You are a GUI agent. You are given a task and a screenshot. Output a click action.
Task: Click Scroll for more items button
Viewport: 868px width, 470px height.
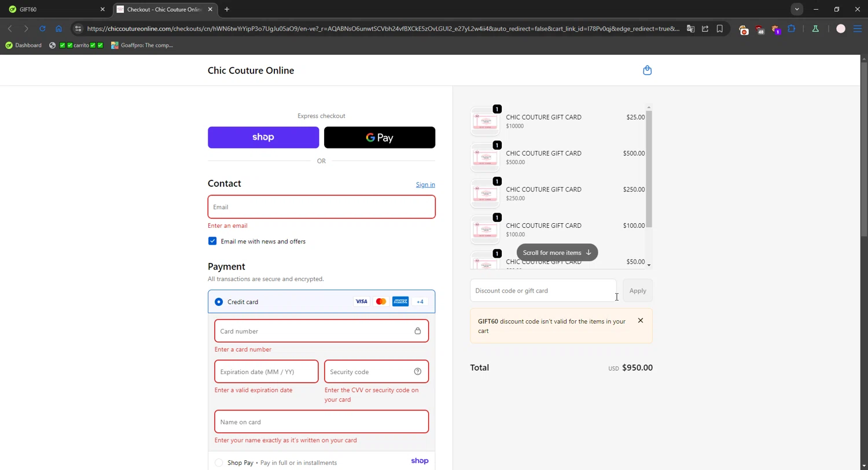click(x=557, y=253)
